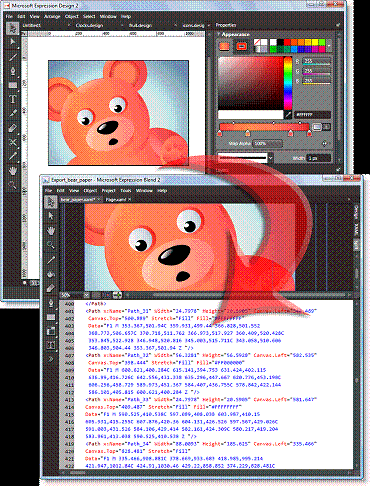Open Select menu in Expression Design

[x=89, y=16]
